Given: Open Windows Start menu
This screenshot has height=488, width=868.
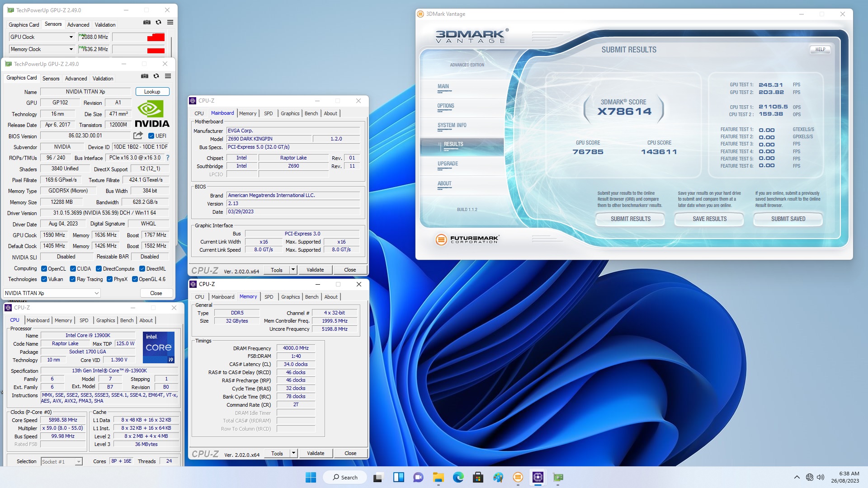Looking at the screenshot, I should coord(311,477).
